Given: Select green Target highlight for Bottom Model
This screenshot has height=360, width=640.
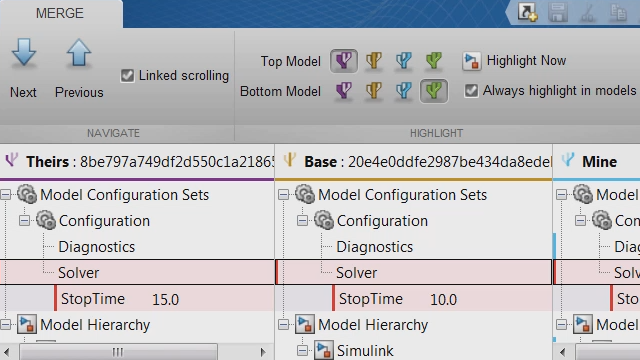Looking at the screenshot, I should (x=433, y=91).
